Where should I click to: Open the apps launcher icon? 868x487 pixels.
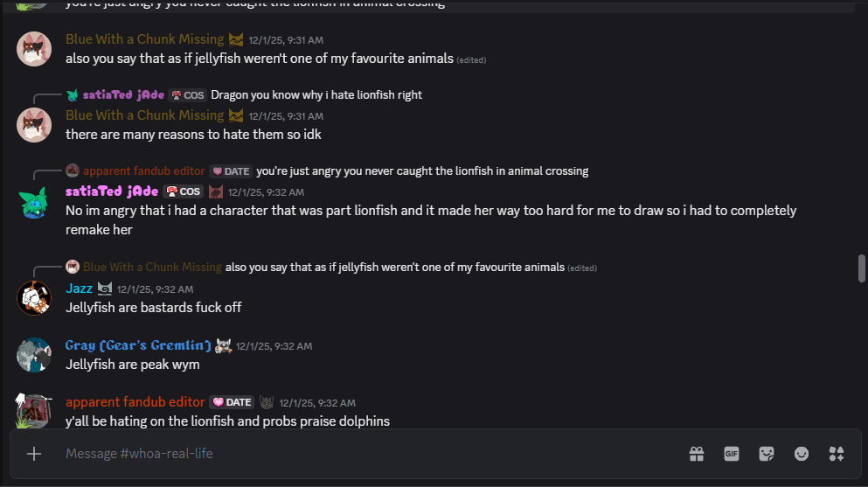[837, 454]
